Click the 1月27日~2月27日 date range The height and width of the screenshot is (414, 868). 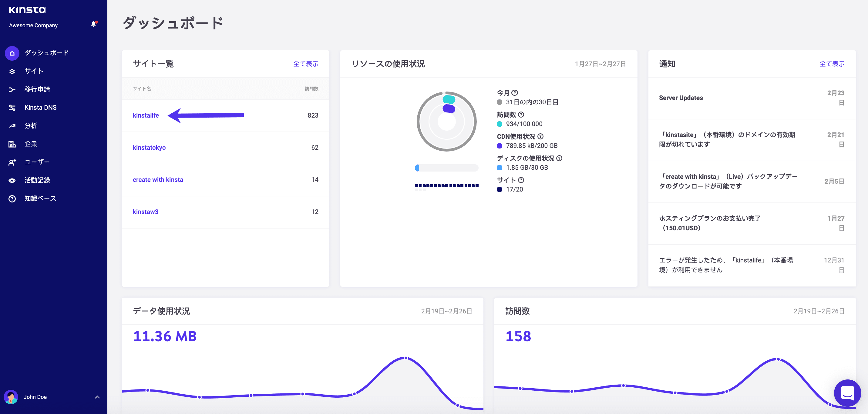pos(600,64)
